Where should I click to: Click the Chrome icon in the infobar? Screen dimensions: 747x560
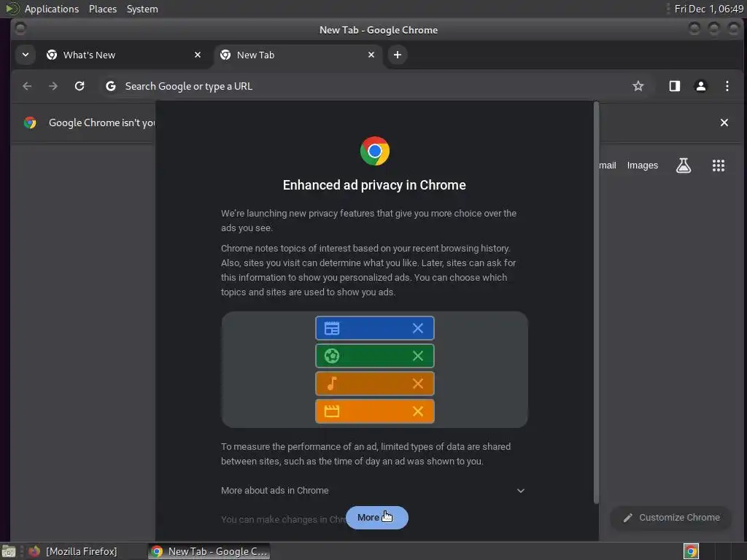coord(30,122)
